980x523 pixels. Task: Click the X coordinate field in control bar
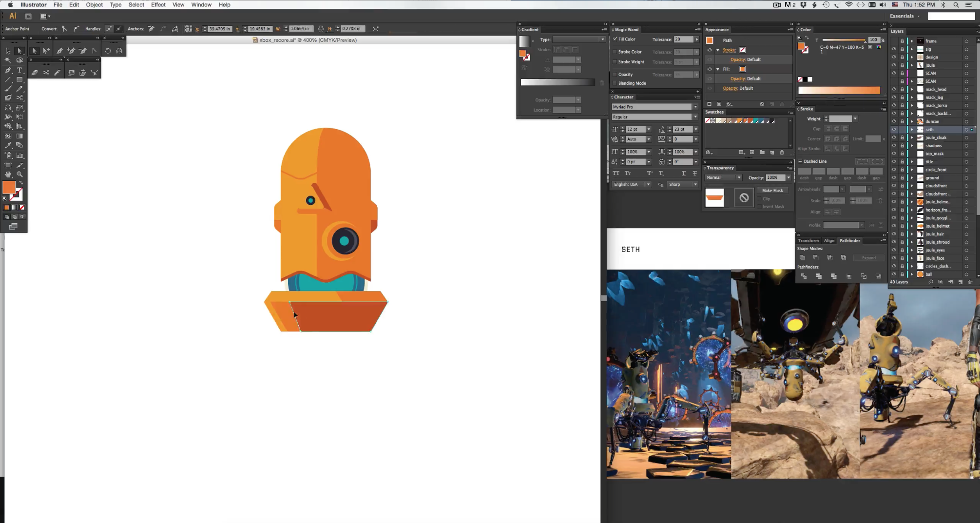(219, 29)
